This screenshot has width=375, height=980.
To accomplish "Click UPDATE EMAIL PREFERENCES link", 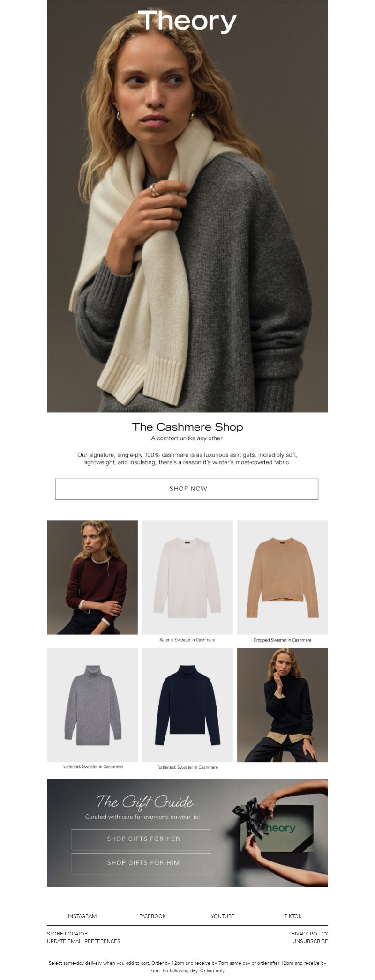I will [x=83, y=941].
